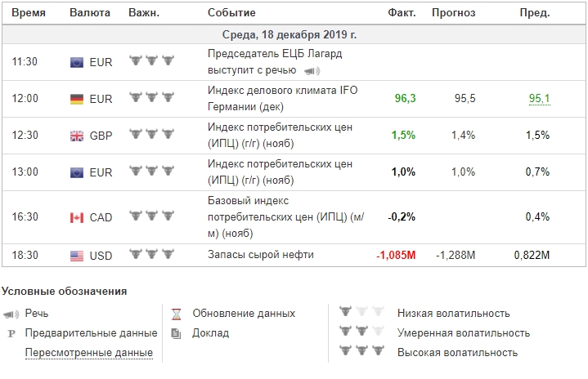588x379 pixels.
Task: Click the German flag icon at 12:00
Action: (77, 99)
